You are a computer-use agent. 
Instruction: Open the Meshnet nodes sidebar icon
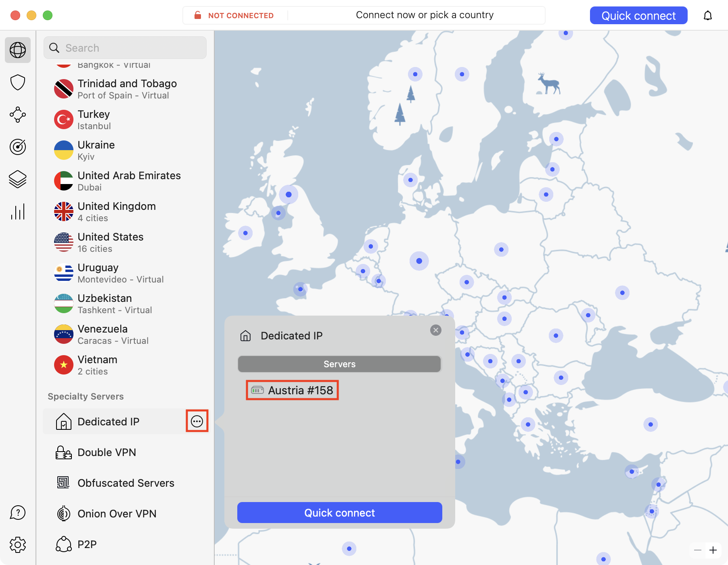coord(18,115)
